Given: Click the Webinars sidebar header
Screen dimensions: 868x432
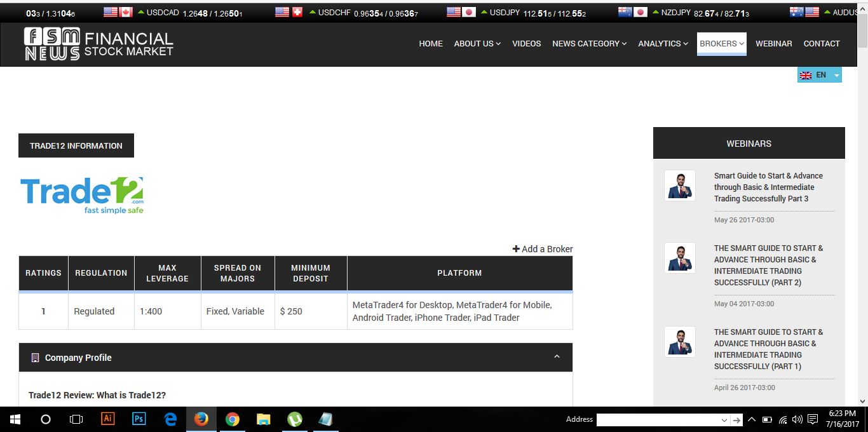Looking at the screenshot, I should (749, 144).
